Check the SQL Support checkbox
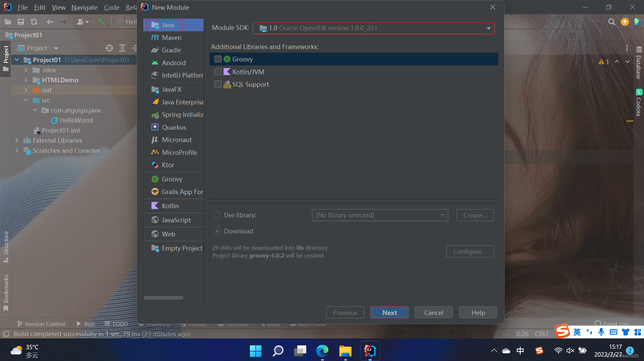 (x=218, y=84)
